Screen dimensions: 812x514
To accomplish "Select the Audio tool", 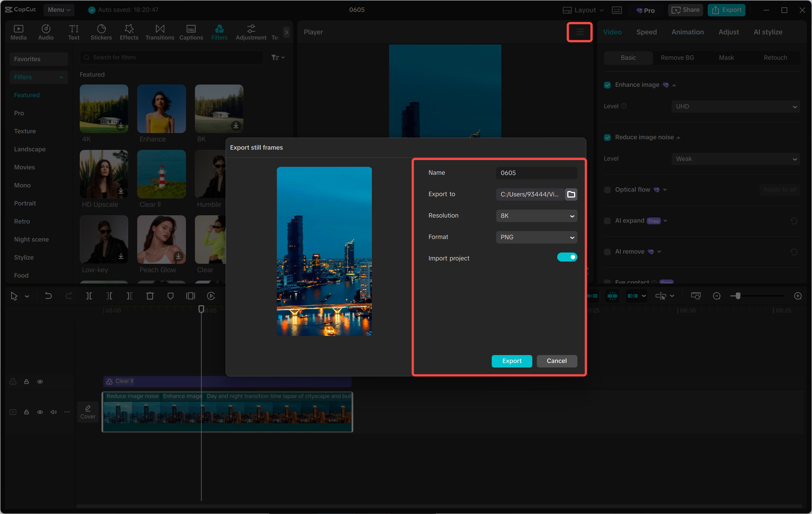I will click(x=45, y=32).
